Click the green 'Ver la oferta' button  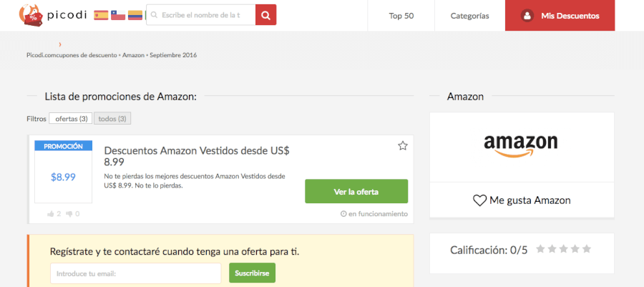pos(356,192)
